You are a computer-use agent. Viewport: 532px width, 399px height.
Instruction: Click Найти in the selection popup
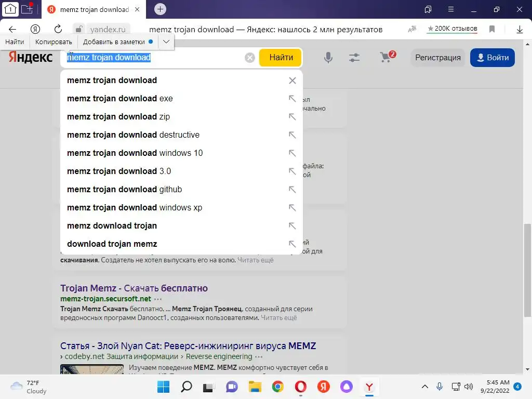[x=15, y=42]
